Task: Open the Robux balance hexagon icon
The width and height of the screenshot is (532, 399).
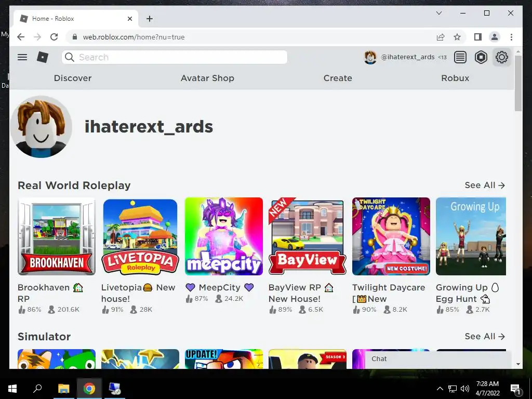Action: 481,57
